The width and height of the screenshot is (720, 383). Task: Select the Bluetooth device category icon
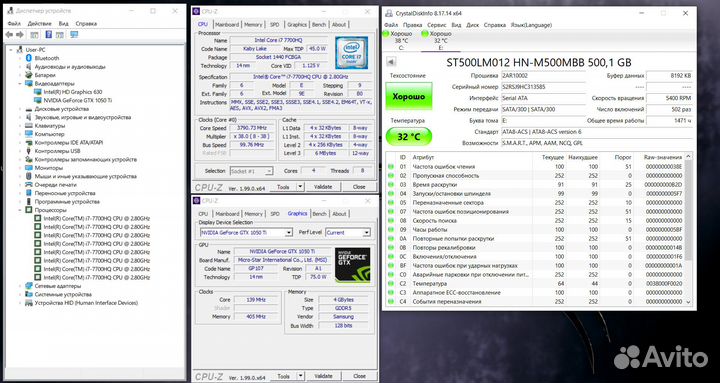tap(29, 58)
